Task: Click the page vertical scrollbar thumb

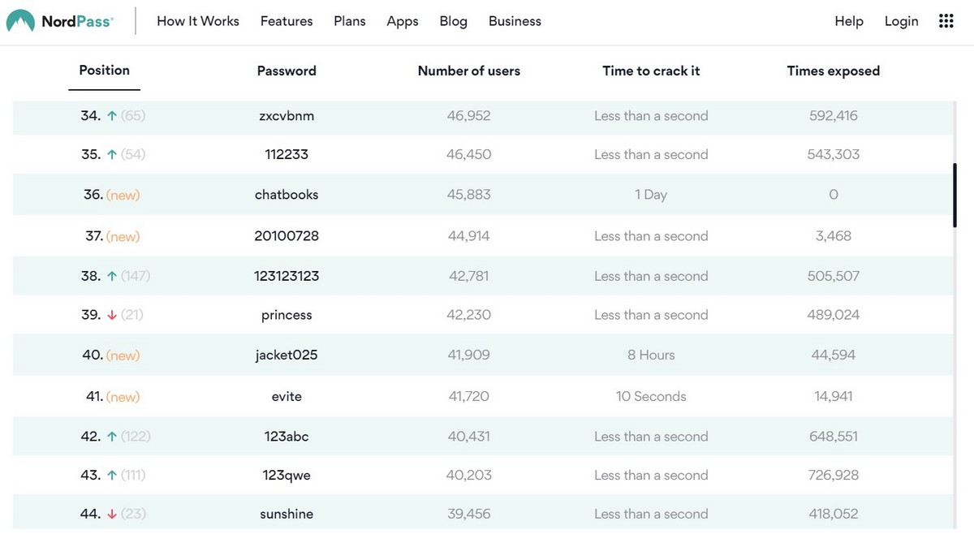Action: [955, 195]
